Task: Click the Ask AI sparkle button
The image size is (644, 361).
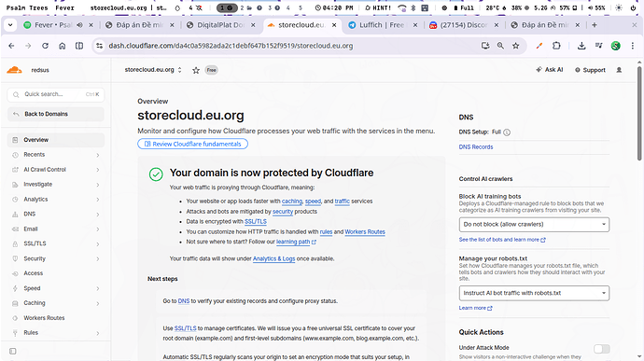Action: point(550,70)
